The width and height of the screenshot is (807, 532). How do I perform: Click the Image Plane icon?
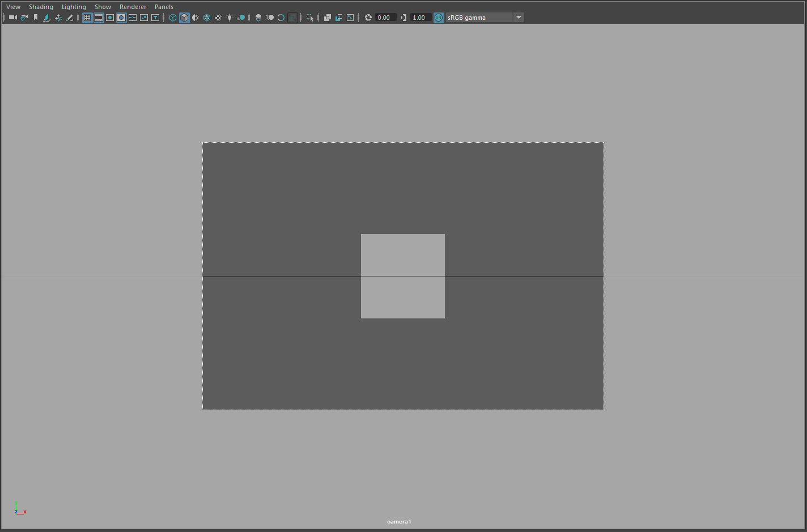(x=47, y=18)
